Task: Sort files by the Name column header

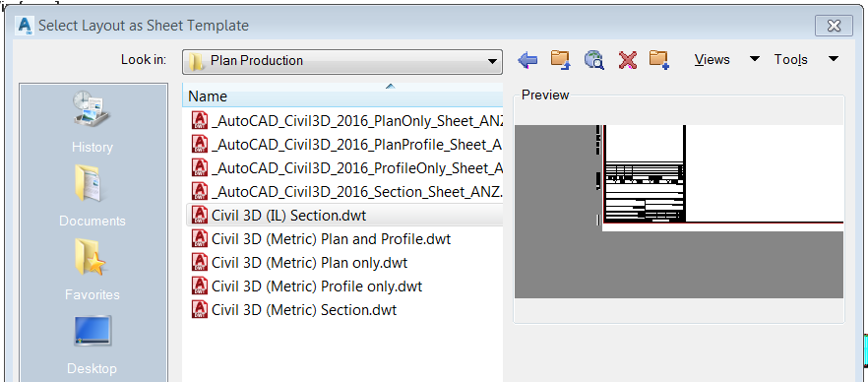Action: pos(342,96)
